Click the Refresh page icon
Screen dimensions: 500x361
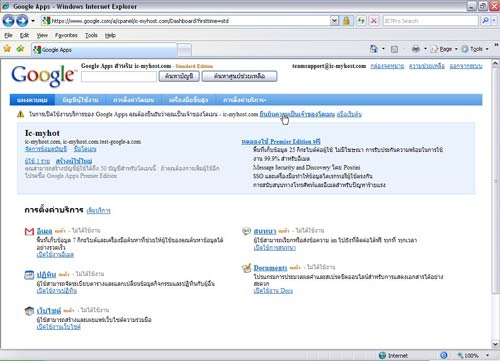(x=361, y=21)
